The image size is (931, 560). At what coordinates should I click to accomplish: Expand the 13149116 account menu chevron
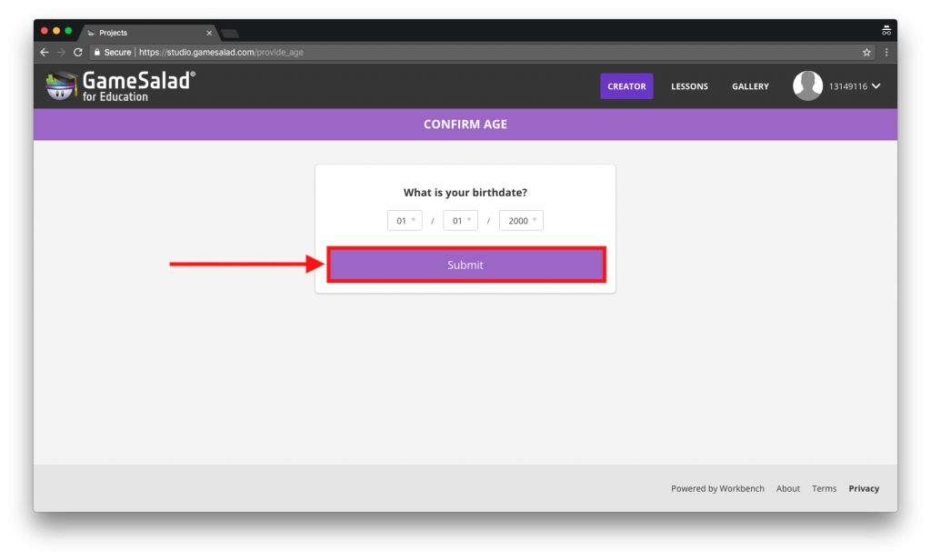(876, 86)
